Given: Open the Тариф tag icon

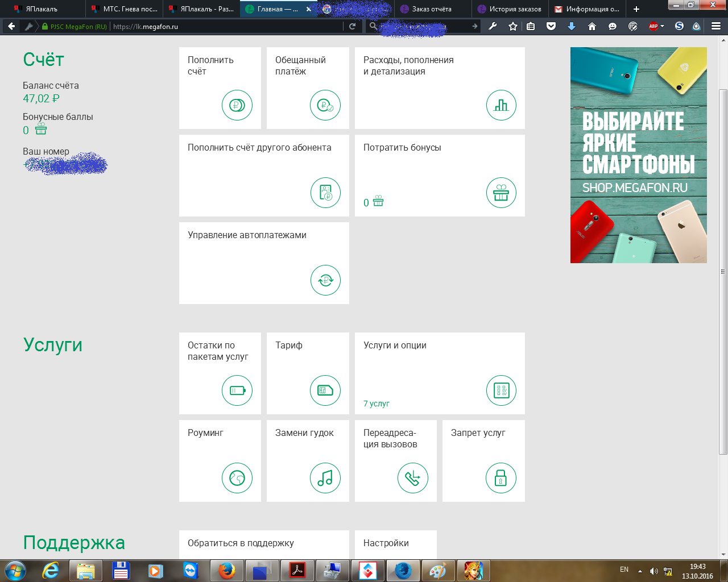Looking at the screenshot, I should pyautogui.click(x=325, y=390).
